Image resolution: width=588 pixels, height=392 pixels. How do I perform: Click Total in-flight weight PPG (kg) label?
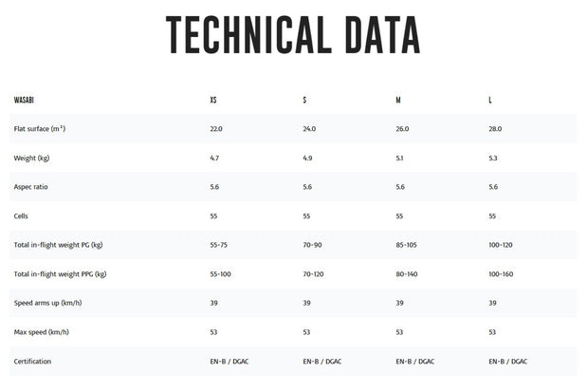pos(60,274)
